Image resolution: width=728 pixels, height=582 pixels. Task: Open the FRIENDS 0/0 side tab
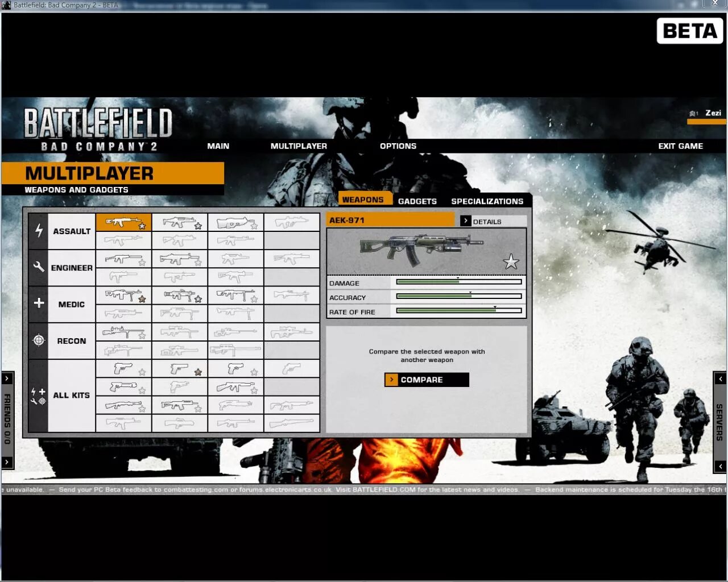tap(7, 419)
